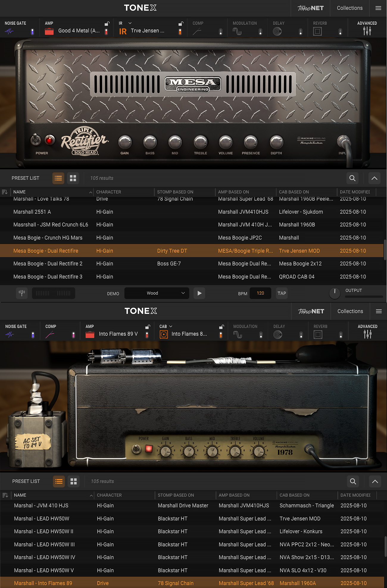387x588 pixels.
Task: Open the DEMO Wood dropdown
Action: click(x=157, y=293)
